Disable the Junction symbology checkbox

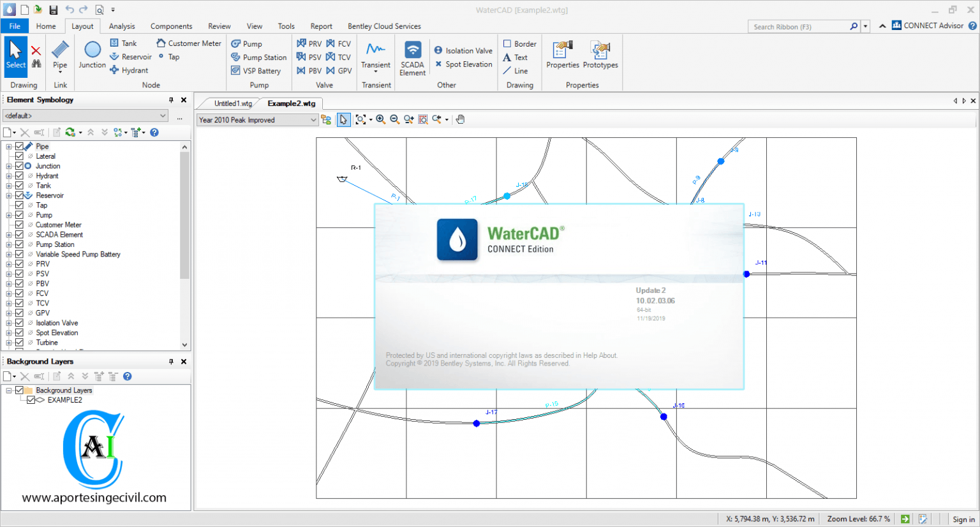coord(19,166)
